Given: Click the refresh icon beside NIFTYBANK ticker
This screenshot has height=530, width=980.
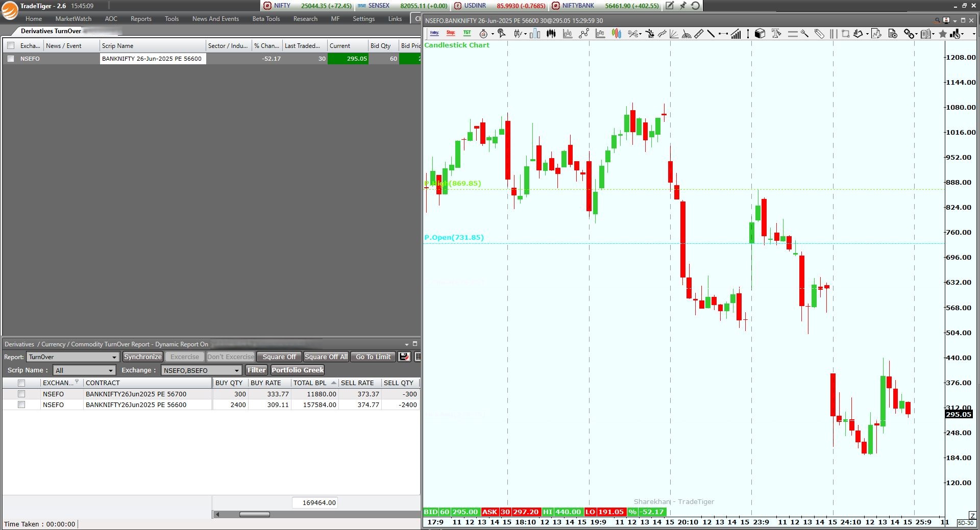Looking at the screenshot, I should click(696, 6).
